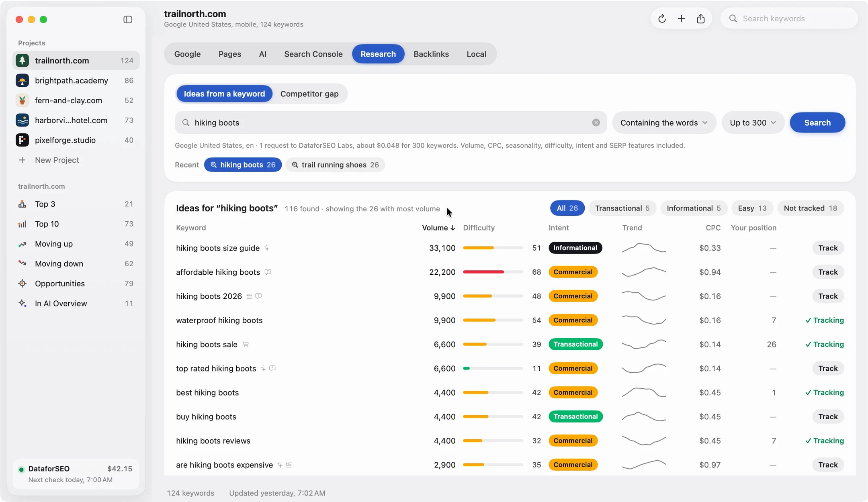Click difficulty bar for affordable hiking boots
This screenshot has width=868, height=502.
coord(493,272)
